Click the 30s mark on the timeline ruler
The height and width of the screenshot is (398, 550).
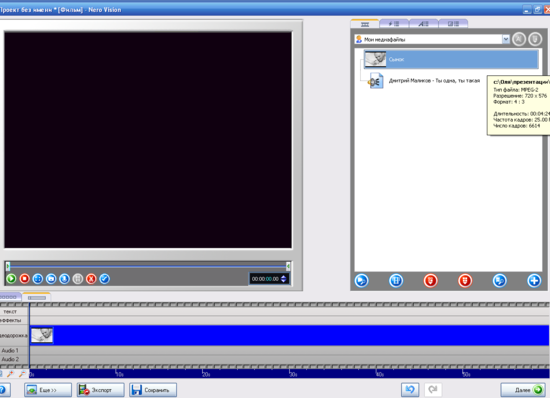click(x=293, y=374)
